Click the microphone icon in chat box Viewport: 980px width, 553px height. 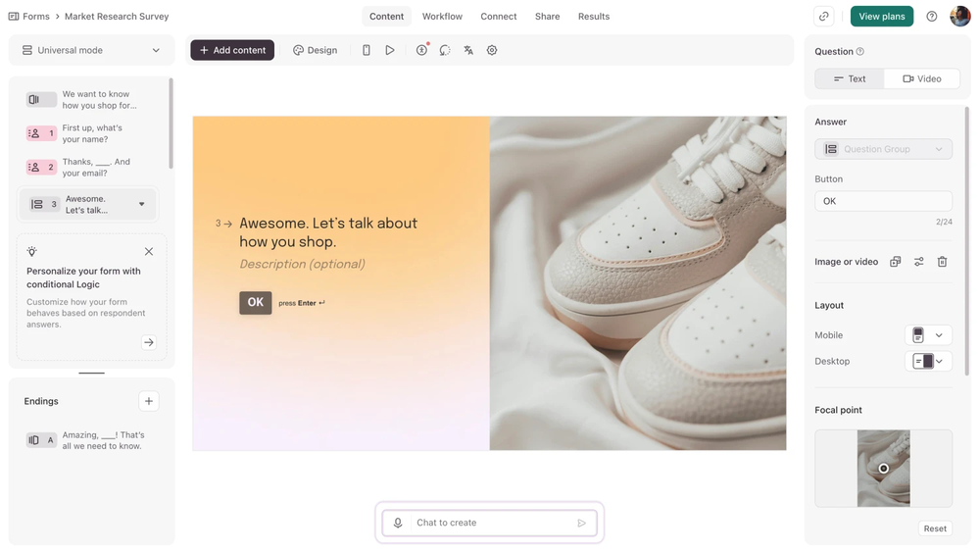[x=398, y=523]
